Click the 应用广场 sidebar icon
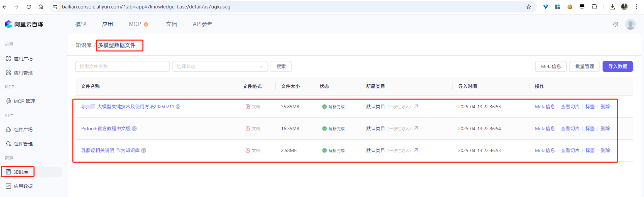This screenshot has height=197, width=644. click(x=8, y=59)
